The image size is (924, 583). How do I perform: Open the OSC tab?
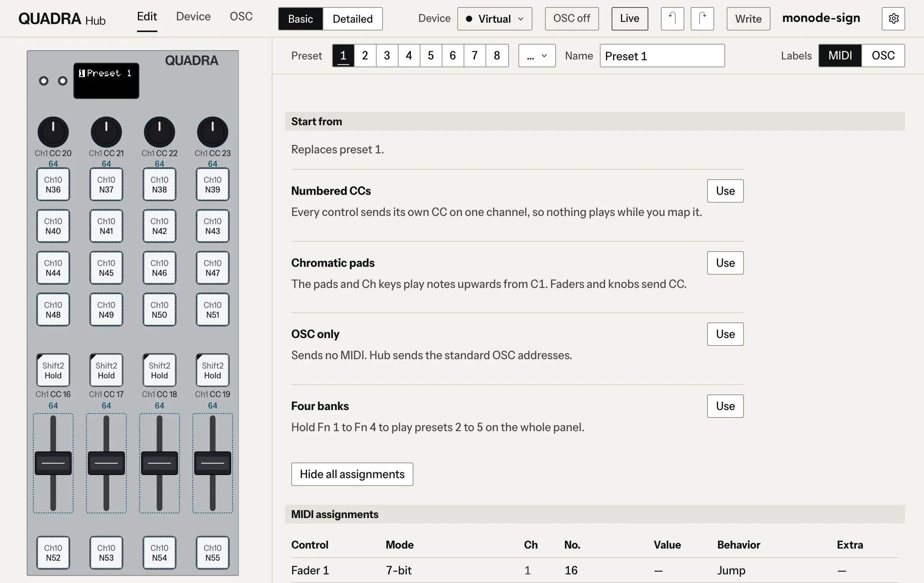click(241, 16)
